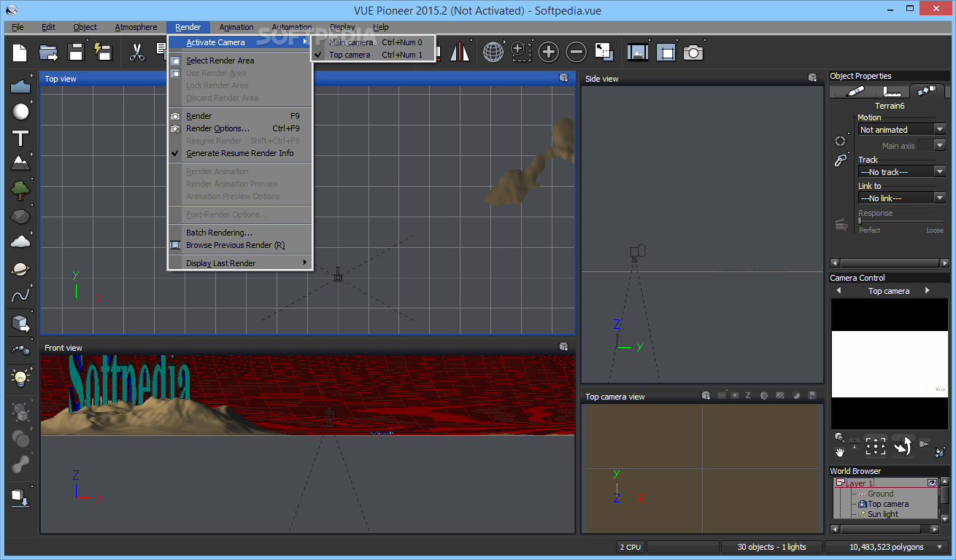956x560 pixels.
Task: Select the Sphere primitive tool in left toolbar
Action: click(20, 112)
